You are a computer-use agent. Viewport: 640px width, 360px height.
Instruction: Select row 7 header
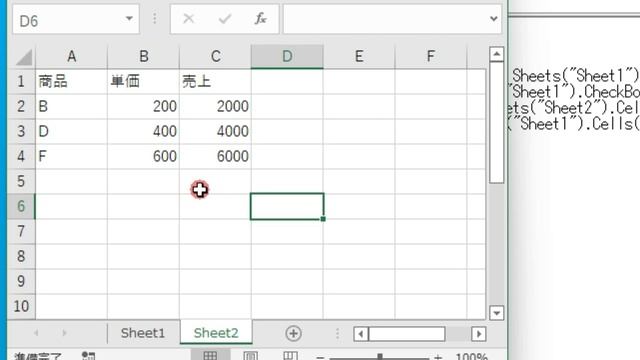click(x=21, y=231)
